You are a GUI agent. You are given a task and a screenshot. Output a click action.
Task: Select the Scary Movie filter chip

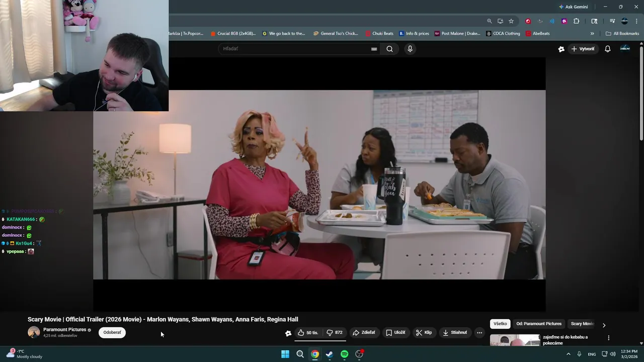pyautogui.click(x=582, y=324)
